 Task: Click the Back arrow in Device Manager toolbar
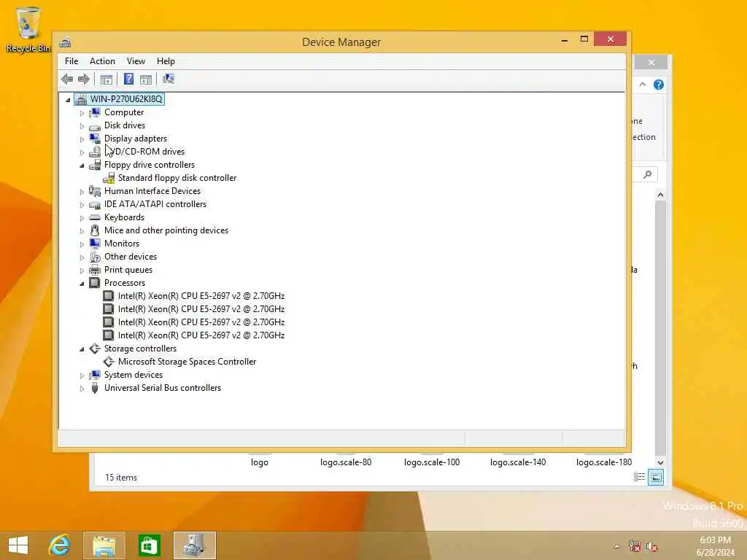point(67,79)
